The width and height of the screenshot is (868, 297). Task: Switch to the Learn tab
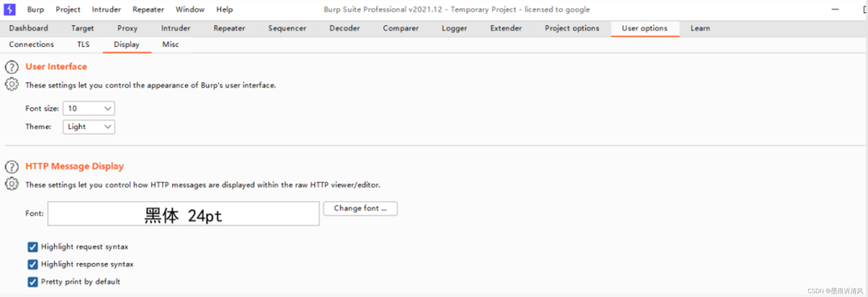(x=700, y=28)
